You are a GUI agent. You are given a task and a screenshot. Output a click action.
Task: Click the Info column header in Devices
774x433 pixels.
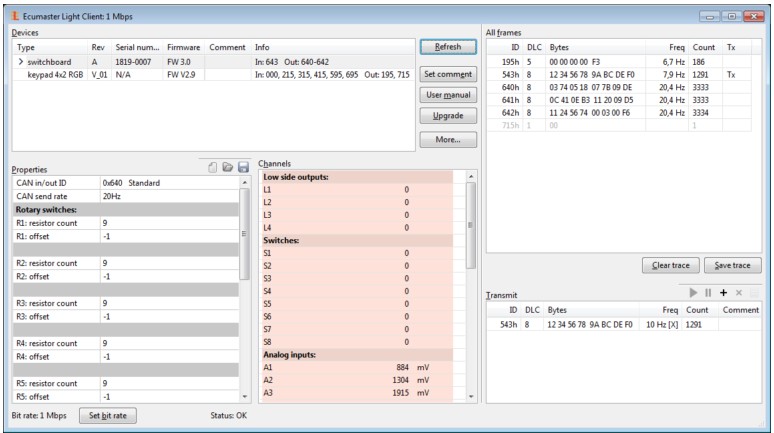[x=333, y=47]
